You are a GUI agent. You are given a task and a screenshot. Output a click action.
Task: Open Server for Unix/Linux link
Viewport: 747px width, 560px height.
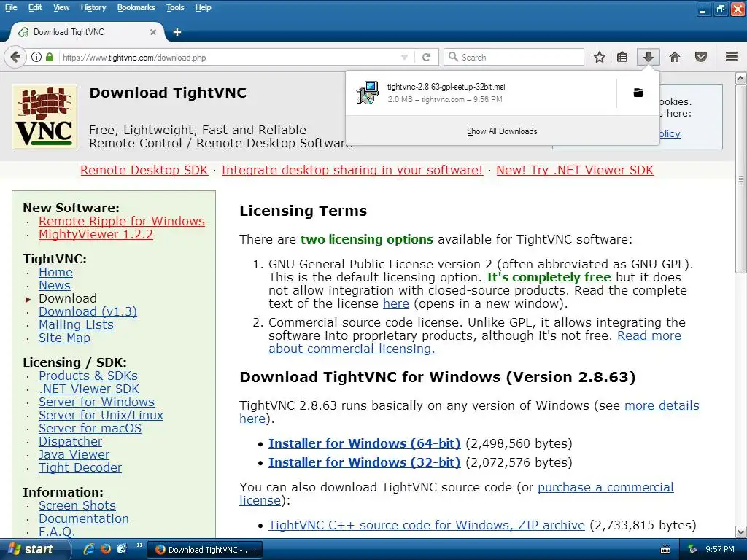click(x=101, y=415)
